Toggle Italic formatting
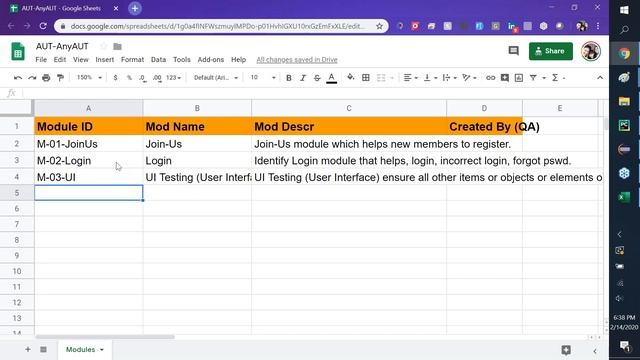The image size is (640, 360). [x=303, y=78]
